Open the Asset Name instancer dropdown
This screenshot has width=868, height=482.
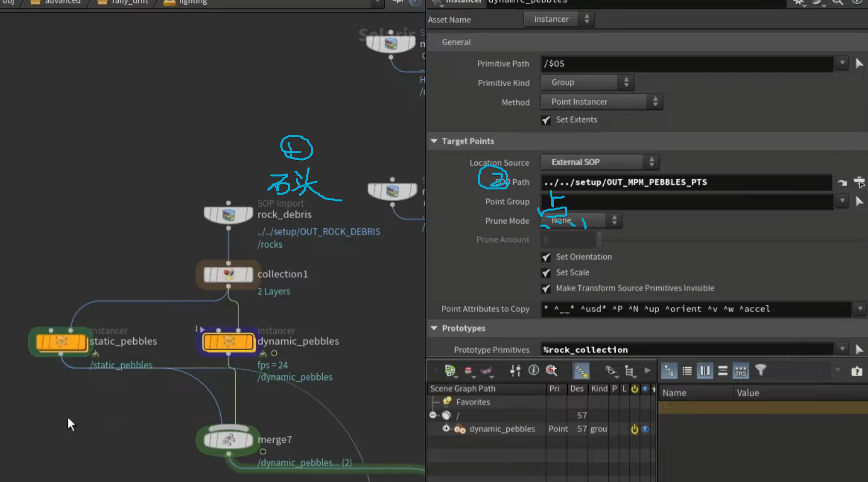[559, 19]
